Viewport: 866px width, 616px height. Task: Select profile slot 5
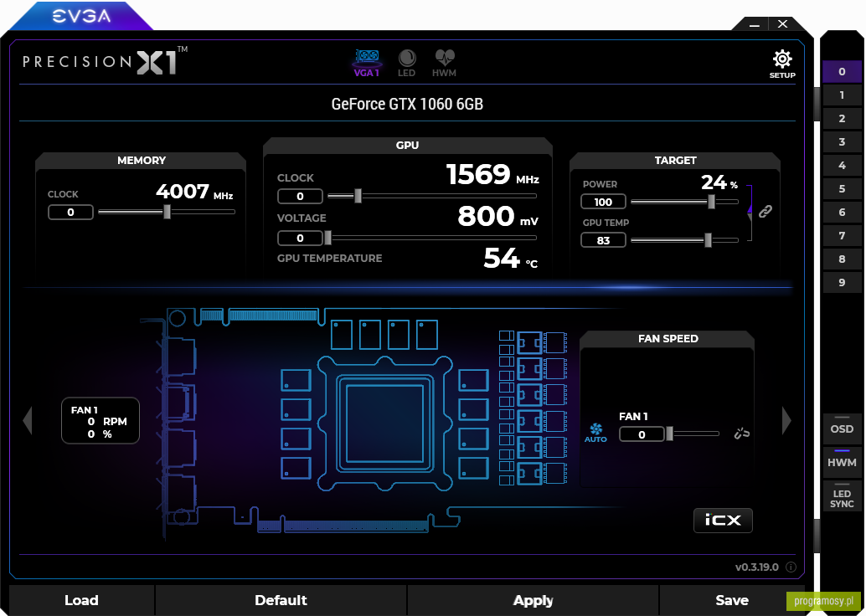(x=842, y=189)
